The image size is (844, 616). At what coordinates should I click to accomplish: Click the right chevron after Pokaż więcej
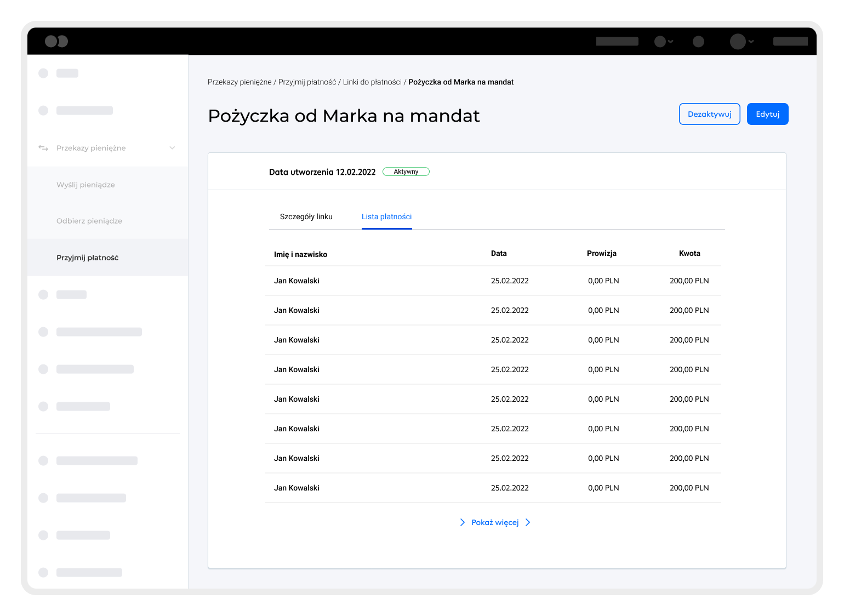tap(528, 522)
